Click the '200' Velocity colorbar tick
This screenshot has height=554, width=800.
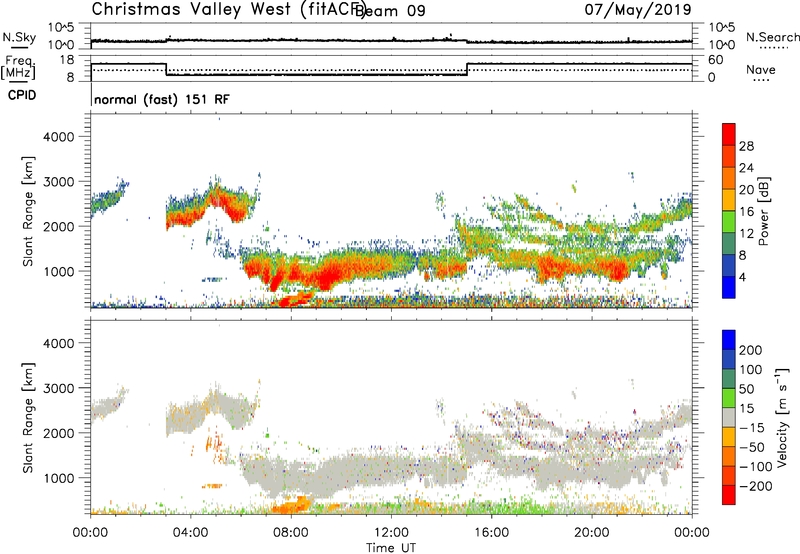coord(751,350)
